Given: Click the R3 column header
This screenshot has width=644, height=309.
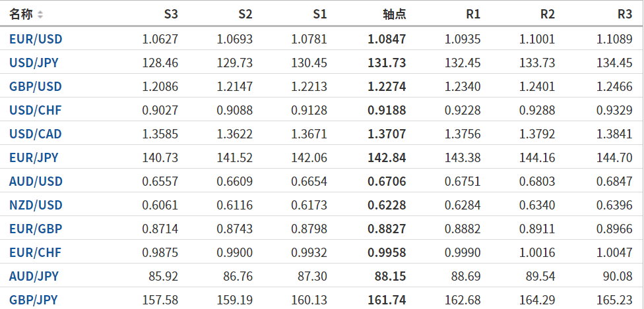Looking at the screenshot, I should pos(624,14).
